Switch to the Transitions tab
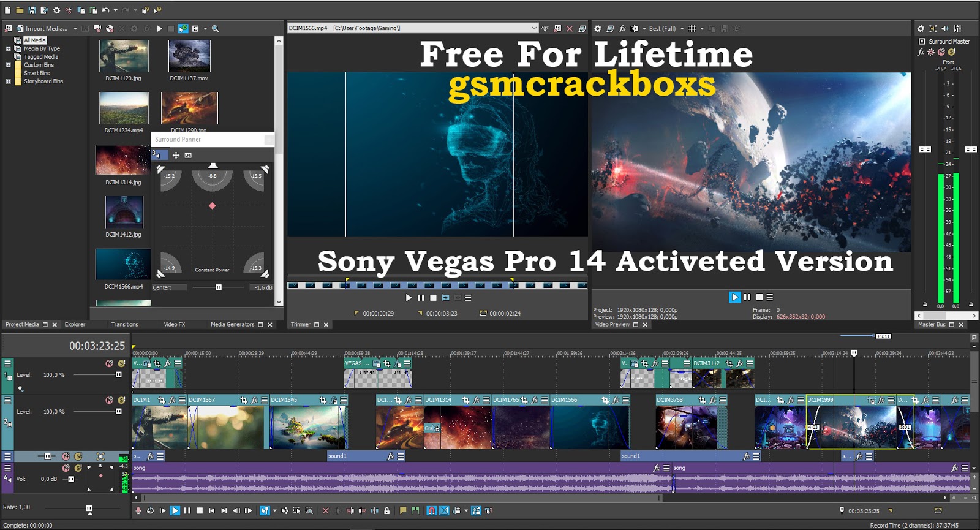This screenshot has width=980, height=530. pyautogui.click(x=124, y=324)
